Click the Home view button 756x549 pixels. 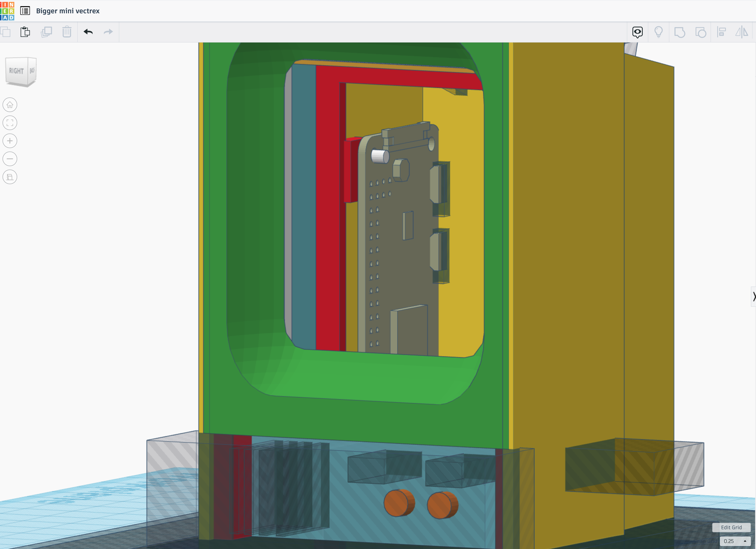tap(10, 105)
